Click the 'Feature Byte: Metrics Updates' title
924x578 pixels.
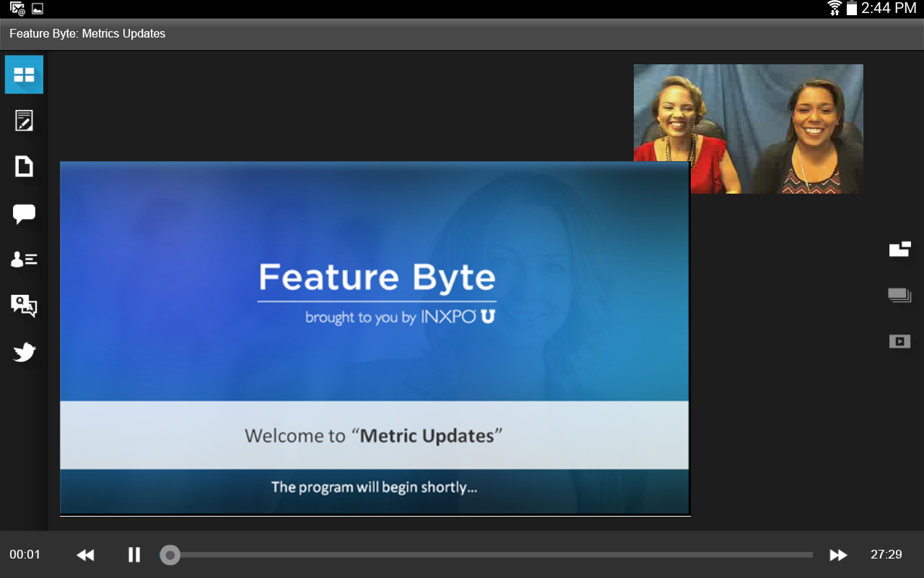(87, 34)
